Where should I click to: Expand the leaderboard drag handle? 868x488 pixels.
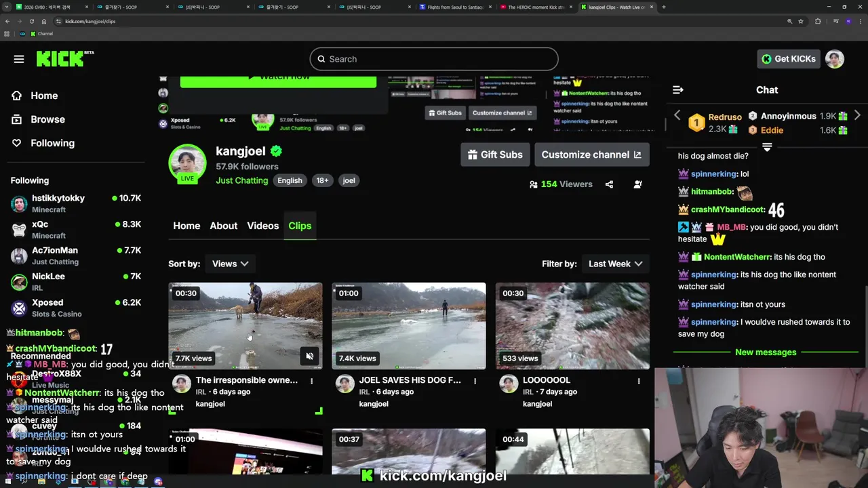[x=767, y=147]
